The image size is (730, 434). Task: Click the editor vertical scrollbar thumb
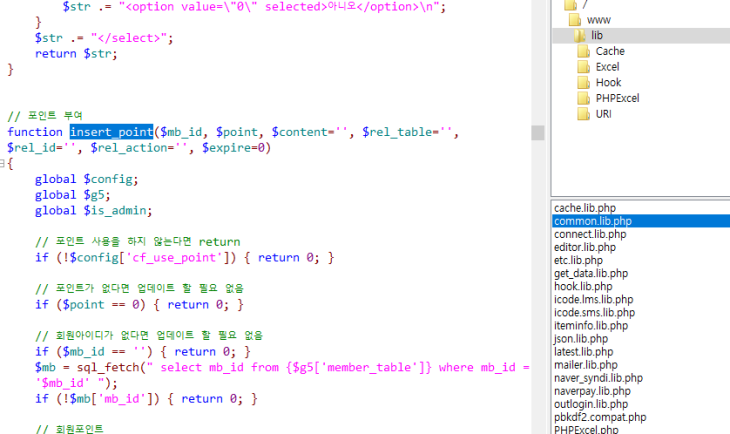[x=538, y=133]
